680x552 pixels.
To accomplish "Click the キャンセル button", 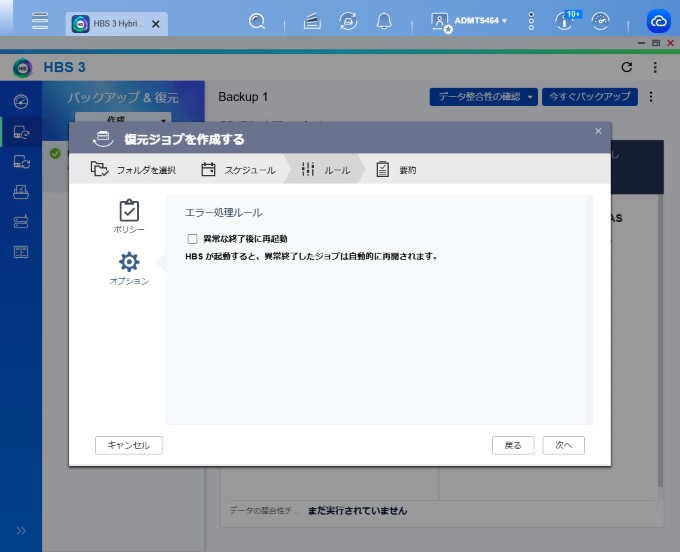I will tap(129, 445).
